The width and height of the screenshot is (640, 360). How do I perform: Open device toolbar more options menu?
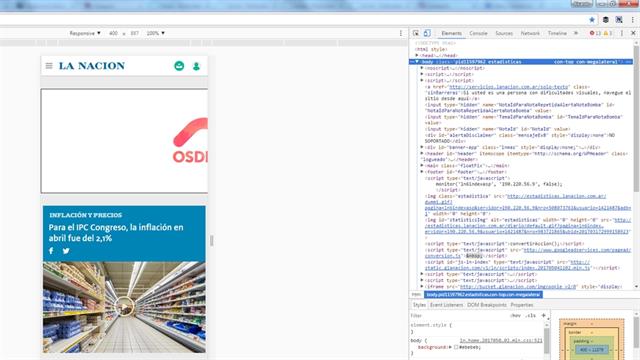click(x=401, y=33)
